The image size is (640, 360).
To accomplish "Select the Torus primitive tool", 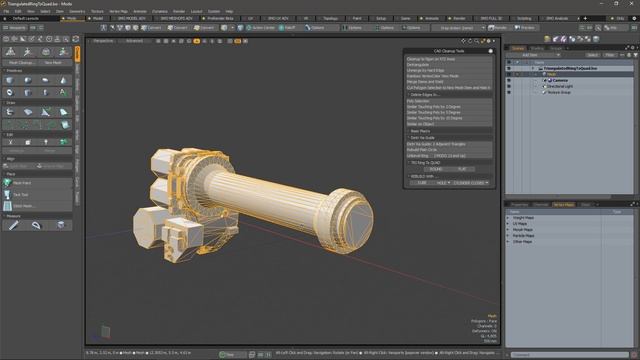I will pos(10,93).
